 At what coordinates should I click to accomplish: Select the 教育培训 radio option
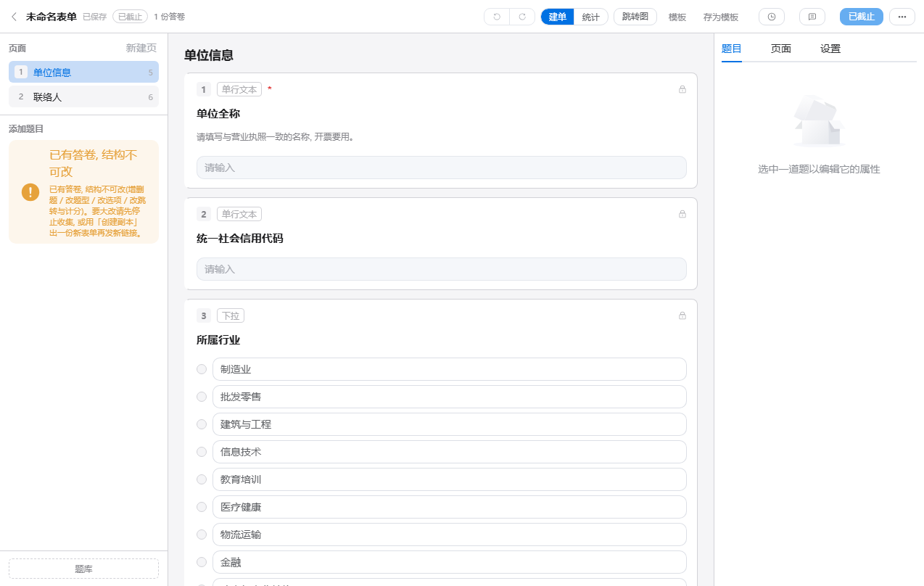[x=202, y=479]
